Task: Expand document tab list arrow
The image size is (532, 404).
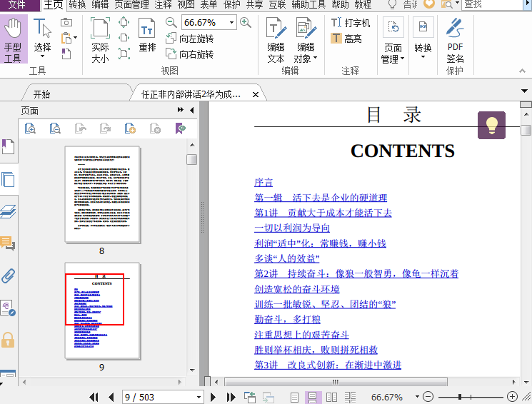Action: (525, 91)
